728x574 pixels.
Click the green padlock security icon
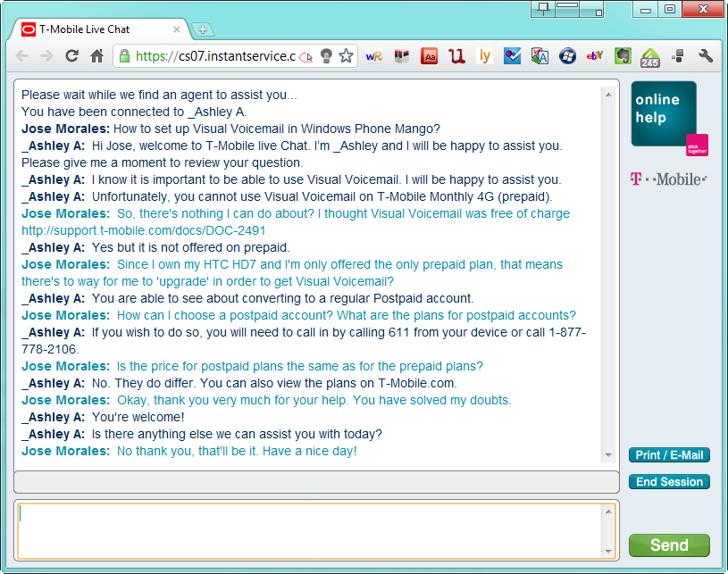[x=124, y=56]
